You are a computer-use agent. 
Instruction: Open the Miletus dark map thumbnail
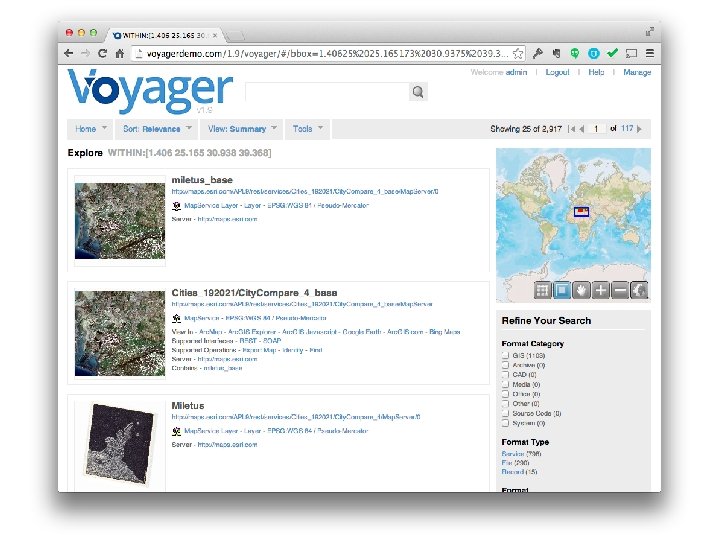[120, 443]
